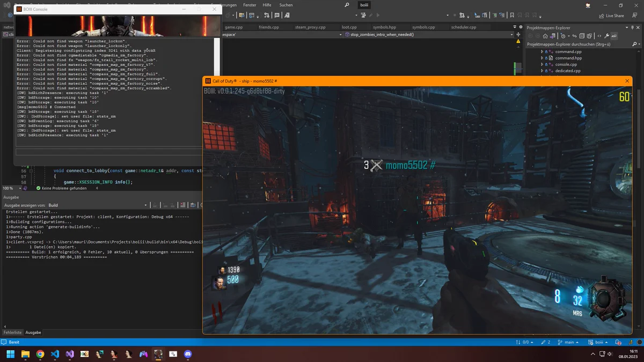Switch to the loot.cpp tab

click(349, 27)
